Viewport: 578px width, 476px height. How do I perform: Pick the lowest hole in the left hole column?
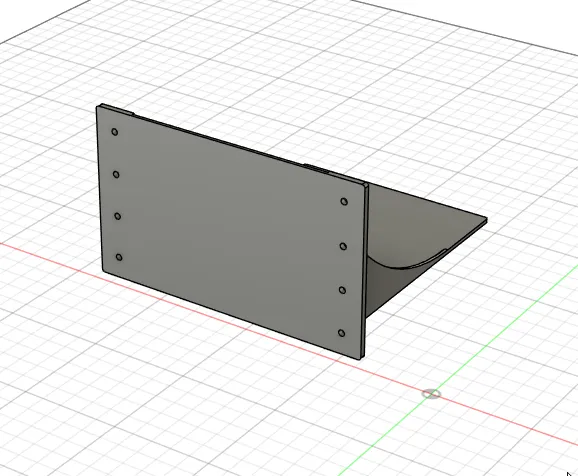[x=119, y=257]
